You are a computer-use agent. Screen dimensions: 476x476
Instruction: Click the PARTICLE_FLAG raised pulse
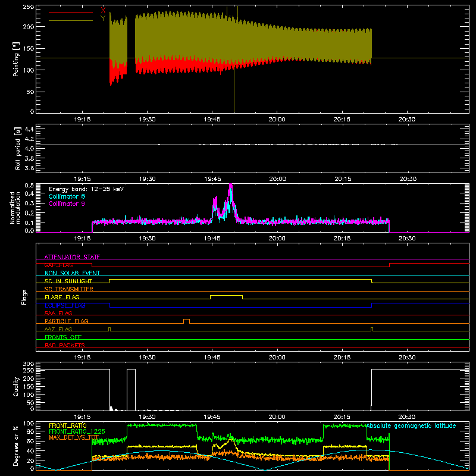186,320
